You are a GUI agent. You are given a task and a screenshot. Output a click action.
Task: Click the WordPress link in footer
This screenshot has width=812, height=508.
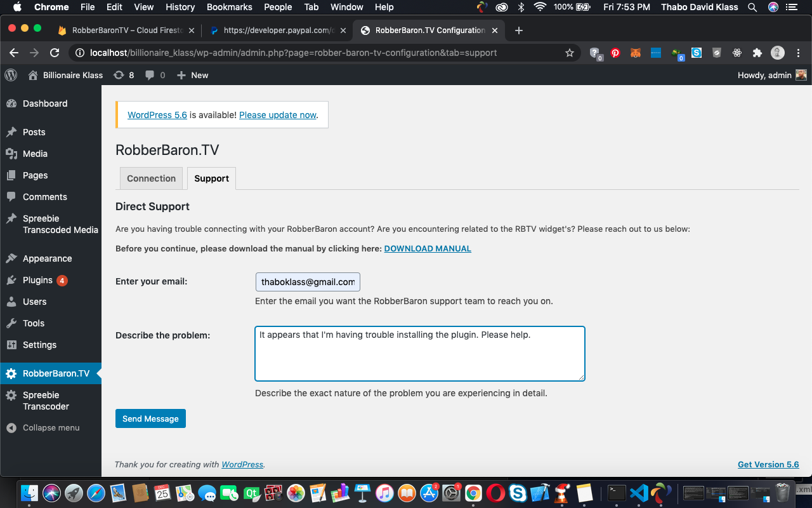[x=242, y=464]
